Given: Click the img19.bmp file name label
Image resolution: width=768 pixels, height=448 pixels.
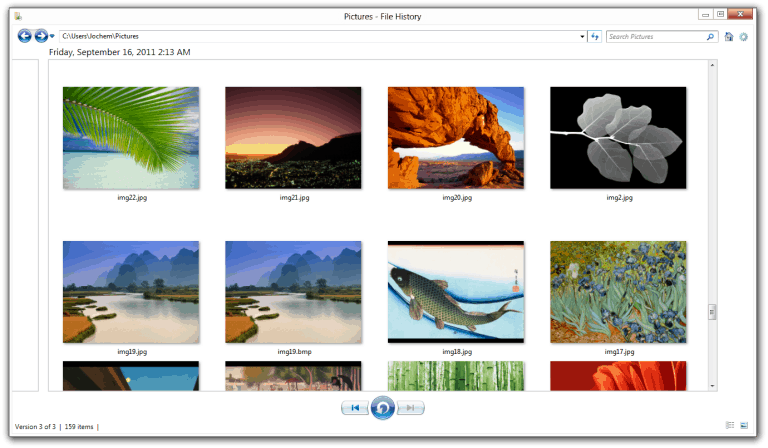Looking at the screenshot, I should [294, 352].
